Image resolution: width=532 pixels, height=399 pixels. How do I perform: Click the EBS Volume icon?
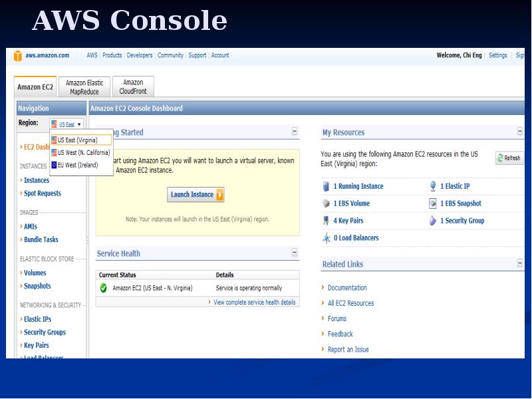tap(327, 203)
